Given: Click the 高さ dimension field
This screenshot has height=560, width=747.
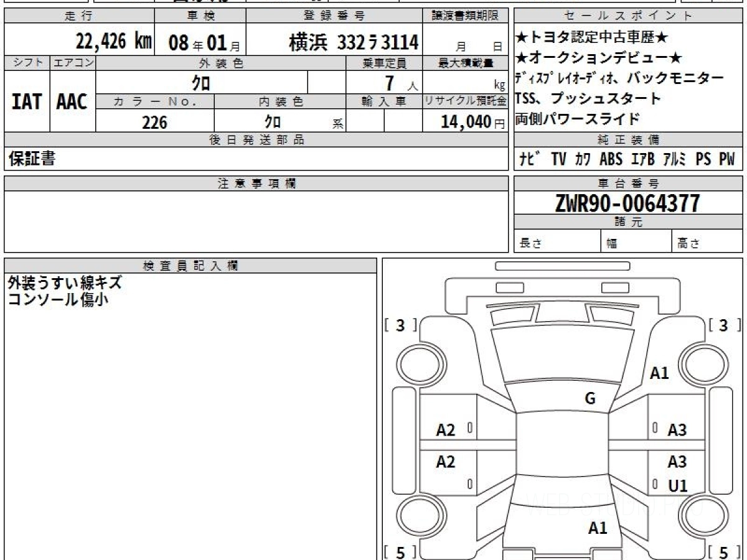Looking at the screenshot, I should 708,242.
